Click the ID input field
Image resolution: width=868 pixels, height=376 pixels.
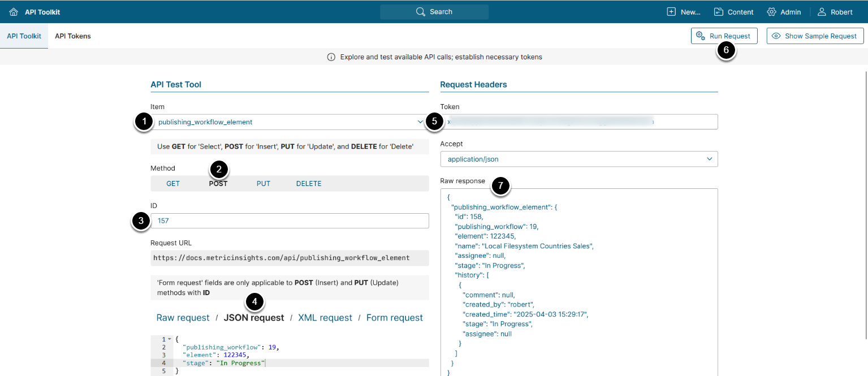[x=290, y=221]
